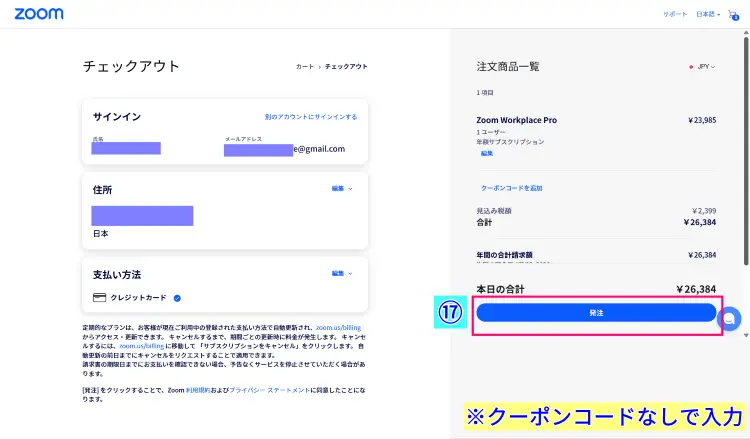Open the 利用規約 link
The height and width of the screenshot is (439, 750).
pyautogui.click(x=198, y=390)
